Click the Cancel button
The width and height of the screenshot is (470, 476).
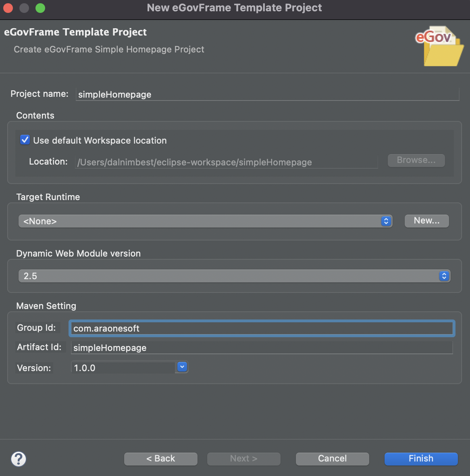(332, 459)
